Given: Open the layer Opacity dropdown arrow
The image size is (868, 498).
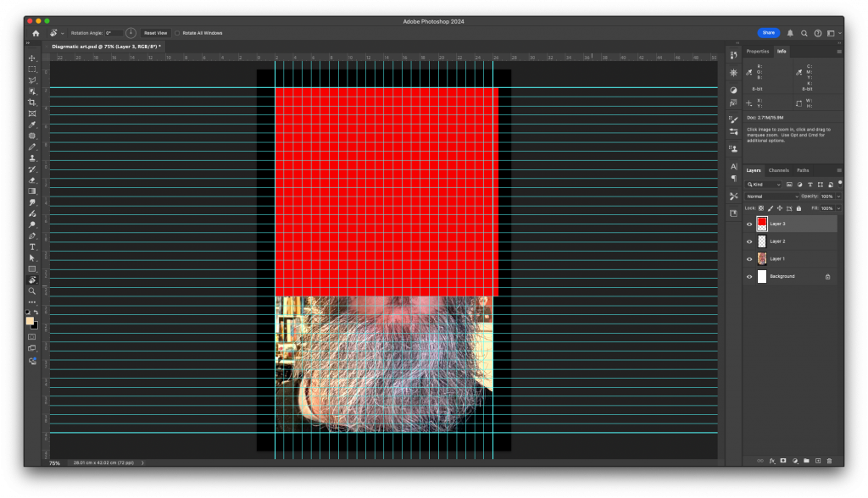Looking at the screenshot, I should (838, 196).
